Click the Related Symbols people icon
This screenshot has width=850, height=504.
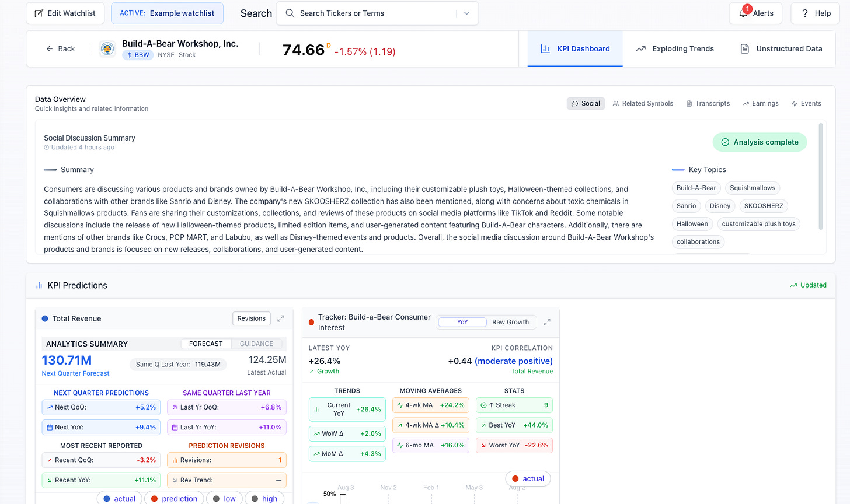(616, 104)
